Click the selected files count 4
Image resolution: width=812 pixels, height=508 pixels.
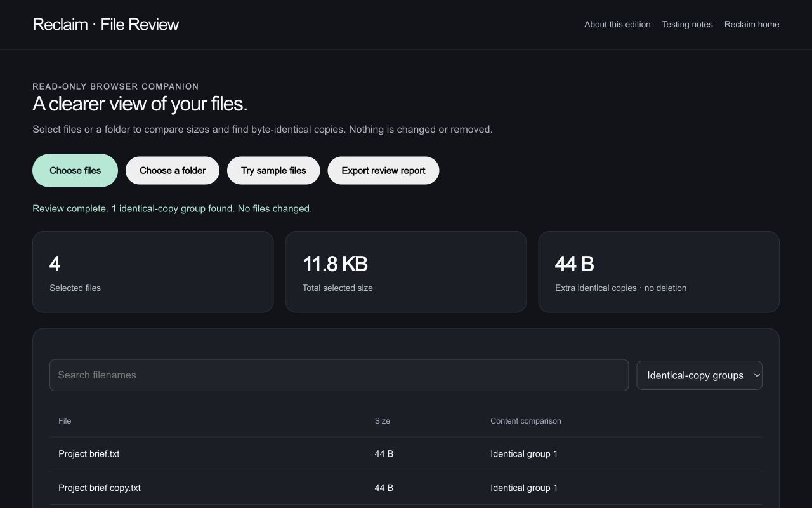click(55, 264)
